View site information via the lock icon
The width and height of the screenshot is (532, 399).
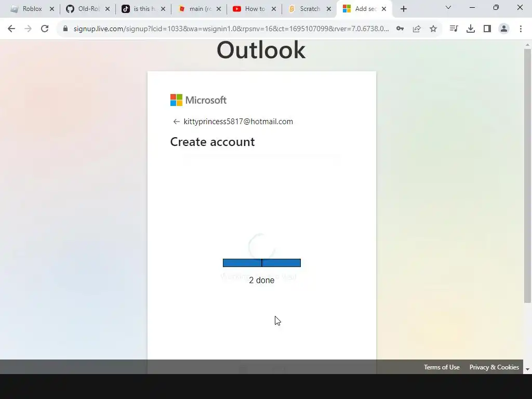point(65,29)
